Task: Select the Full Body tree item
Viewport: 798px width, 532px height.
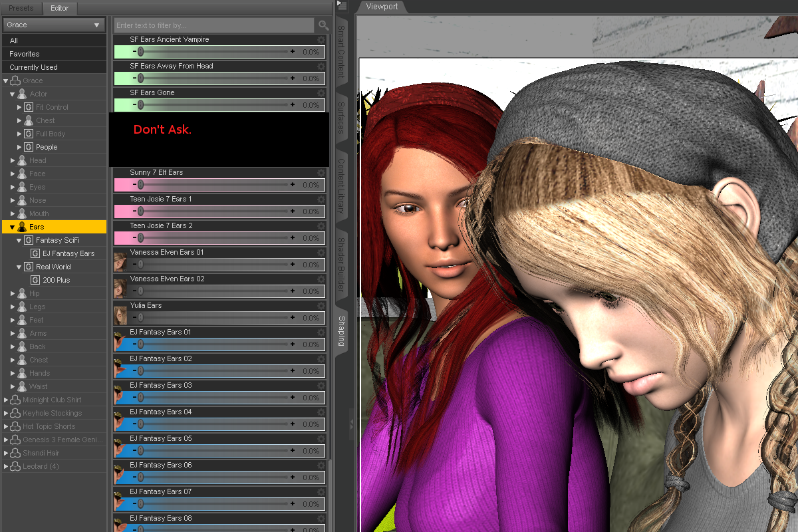Action: click(51, 134)
